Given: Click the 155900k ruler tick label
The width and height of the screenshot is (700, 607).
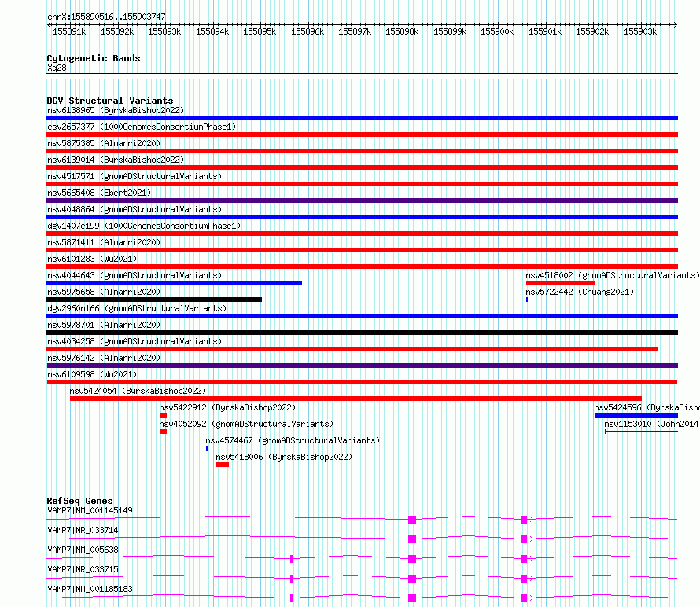Looking at the screenshot, I should coord(497,31).
